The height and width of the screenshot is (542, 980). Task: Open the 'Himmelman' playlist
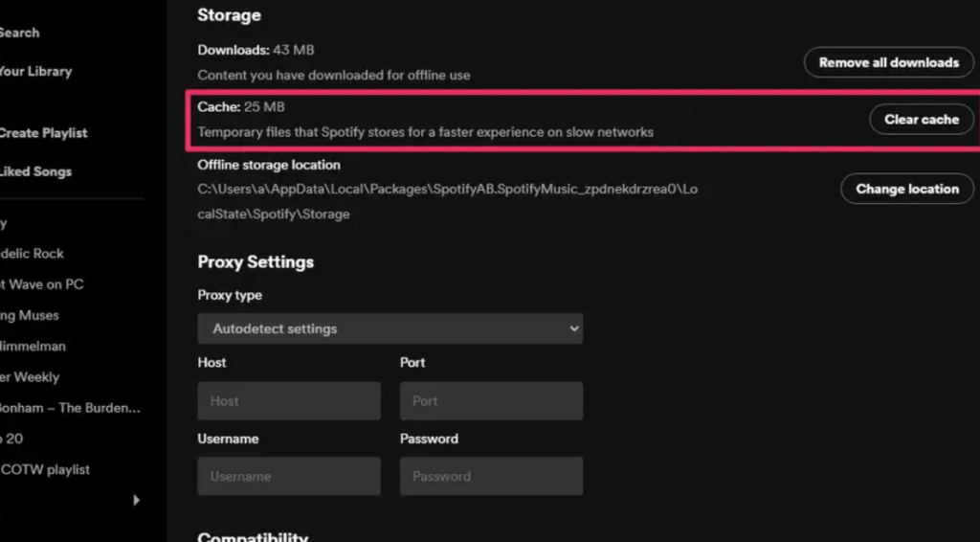click(33, 347)
